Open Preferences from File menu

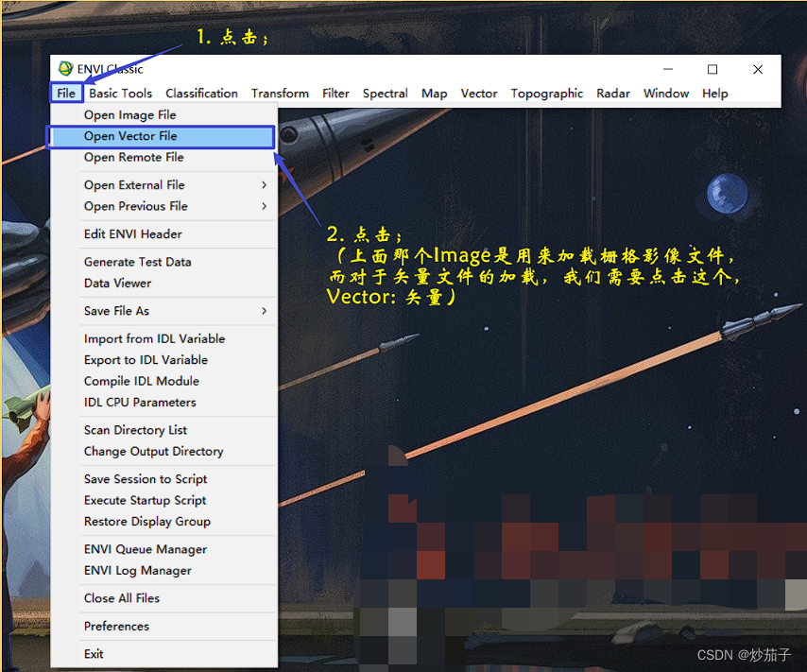pos(163,626)
